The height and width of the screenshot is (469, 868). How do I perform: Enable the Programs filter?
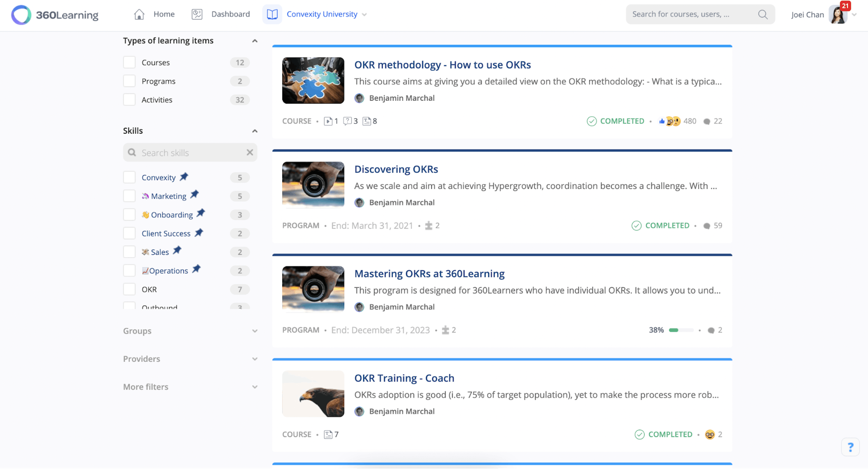[129, 81]
